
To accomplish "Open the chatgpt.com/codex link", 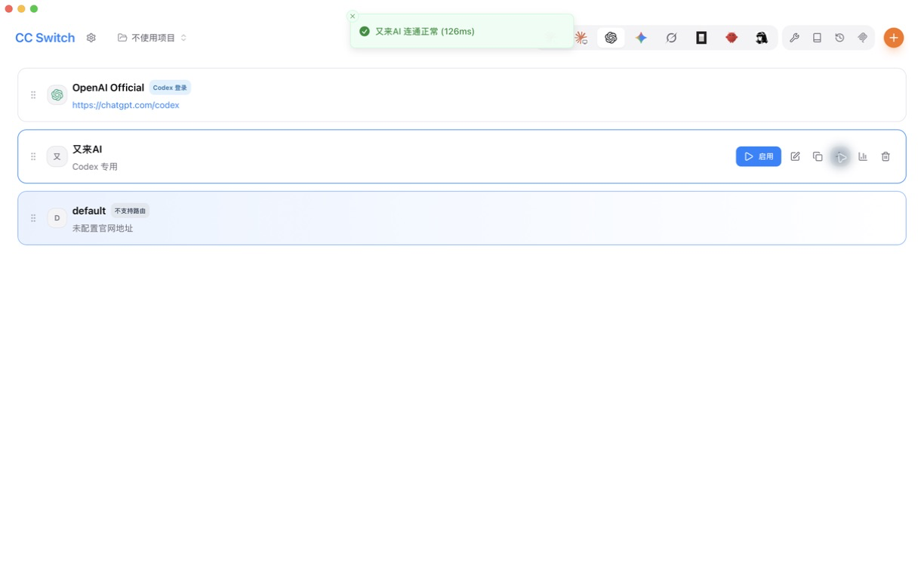I will click(125, 105).
